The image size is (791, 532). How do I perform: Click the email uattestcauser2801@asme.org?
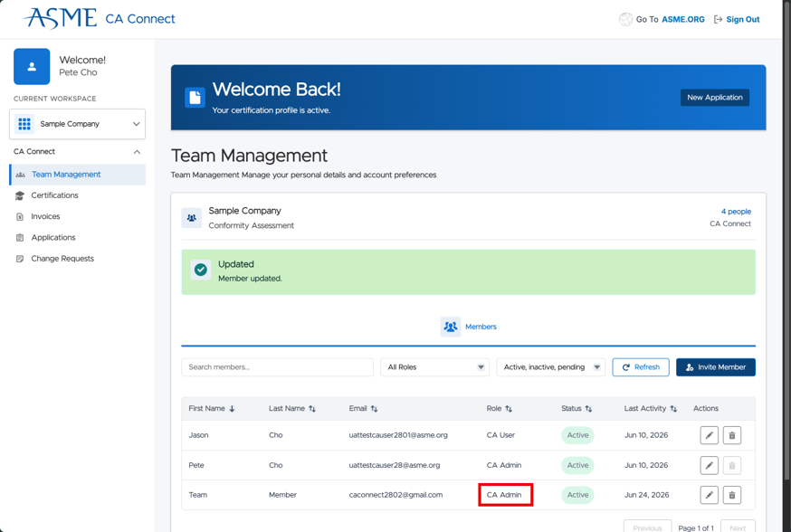[398, 435]
